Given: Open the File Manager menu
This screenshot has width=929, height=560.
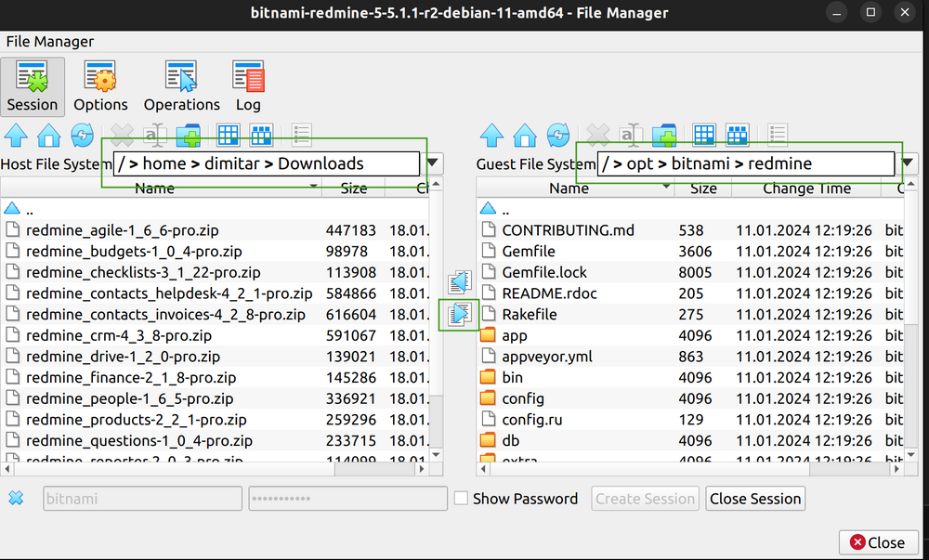Looking at the screenshot, I should click(50, 42).
